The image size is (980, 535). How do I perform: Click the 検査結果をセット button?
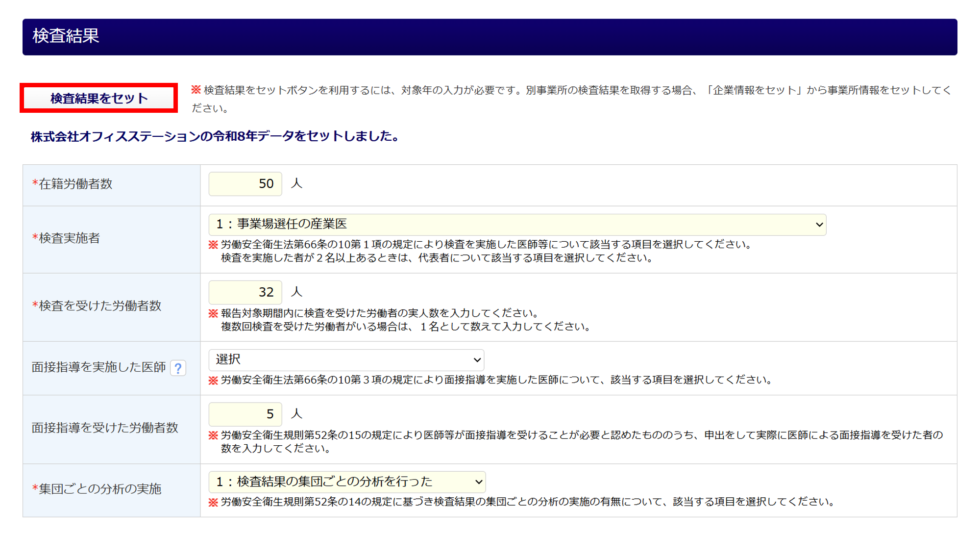[98, 98]
